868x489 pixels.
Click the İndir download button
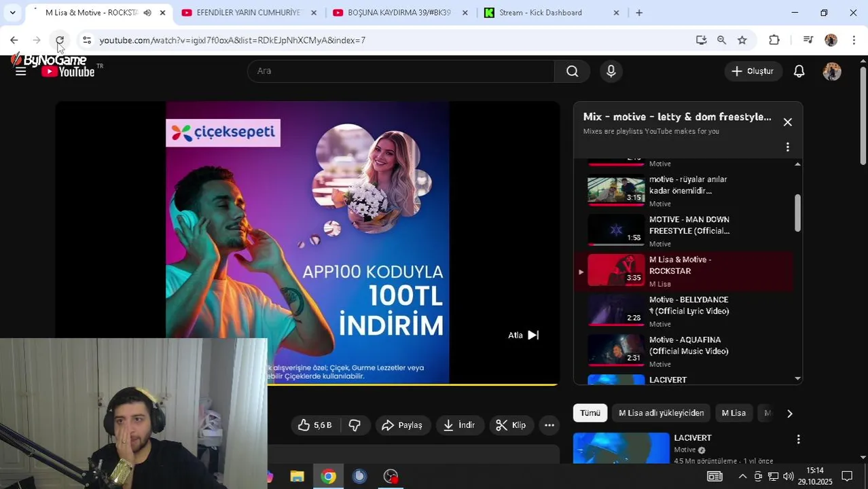[460, 425]
